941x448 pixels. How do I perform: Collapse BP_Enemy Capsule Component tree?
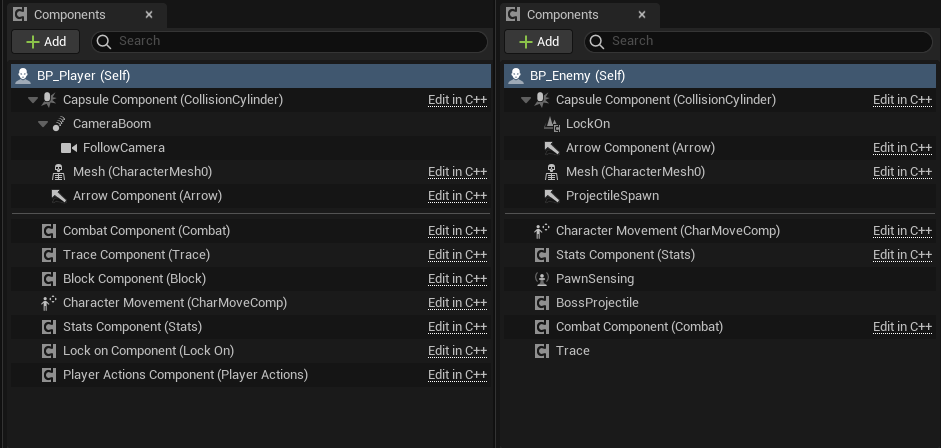[x=526, y=100]
